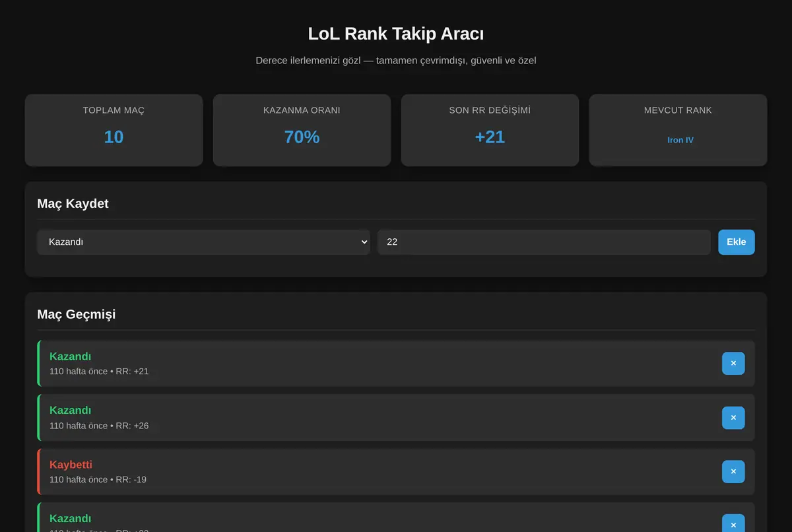Select text "110 hafta önce • RR: +26"
Viewport: 792px width, 532px height.
click(99, 426)
